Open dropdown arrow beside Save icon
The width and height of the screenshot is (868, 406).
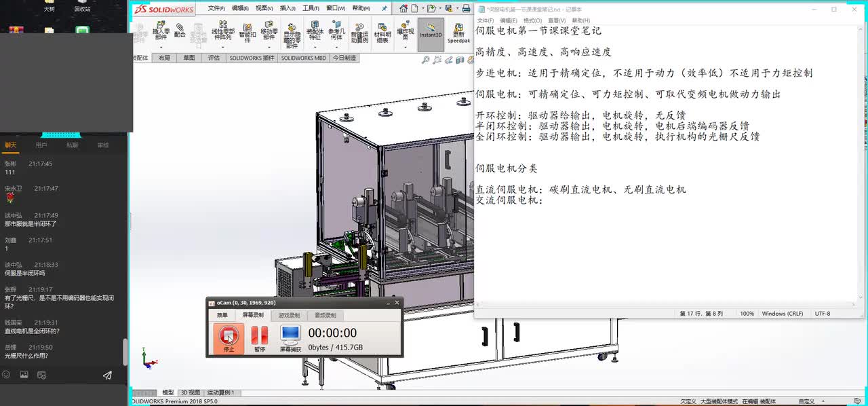(456, 10)
